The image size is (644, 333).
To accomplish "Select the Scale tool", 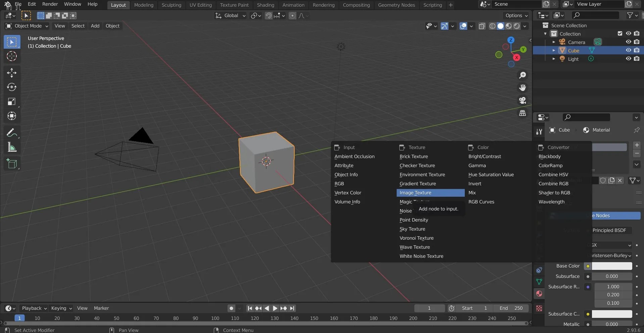I will [x=11, y=101].
